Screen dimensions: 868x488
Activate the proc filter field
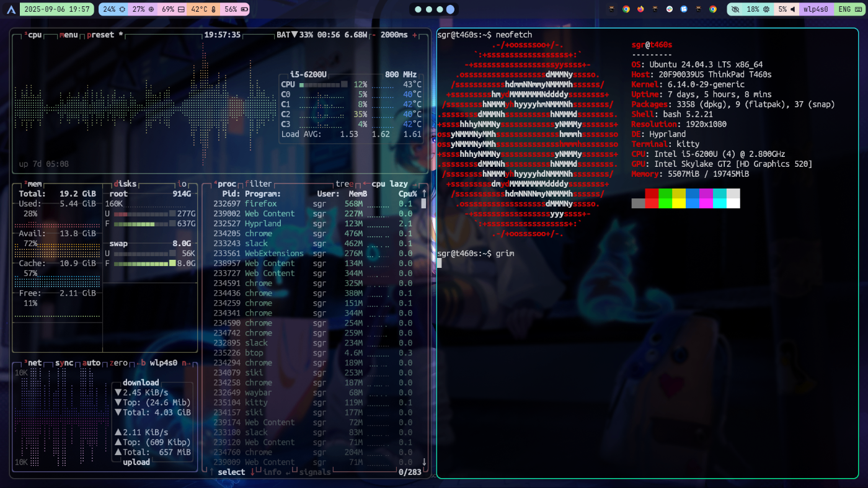[x=259, y=184]
